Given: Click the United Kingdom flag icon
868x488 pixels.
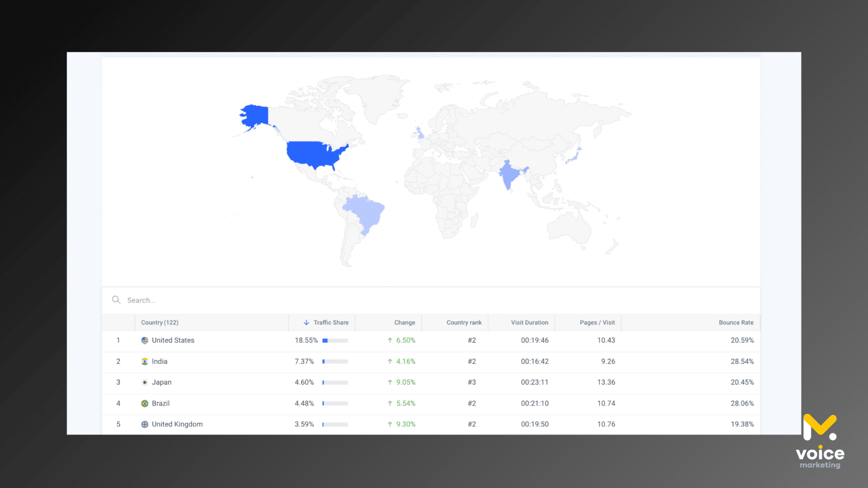Looking at the screenshot, I should [x=145, y=424].
